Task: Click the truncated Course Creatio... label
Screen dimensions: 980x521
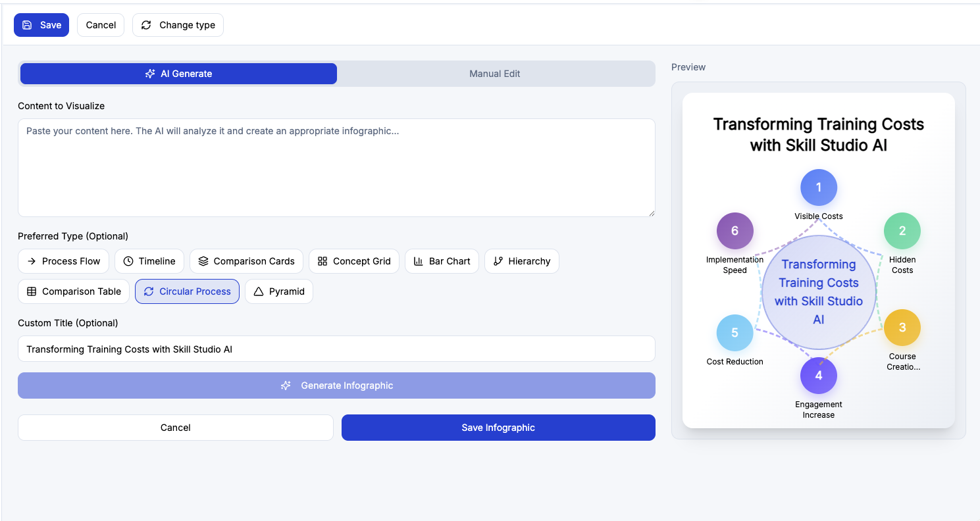Action: point(903,362)
